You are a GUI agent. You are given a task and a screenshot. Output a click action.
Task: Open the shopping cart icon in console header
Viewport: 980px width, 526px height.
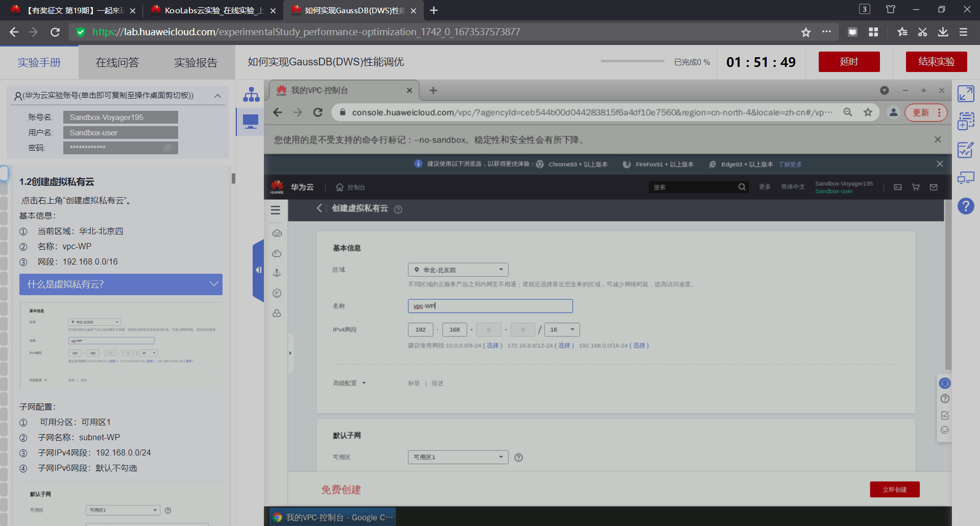[916, 187]
